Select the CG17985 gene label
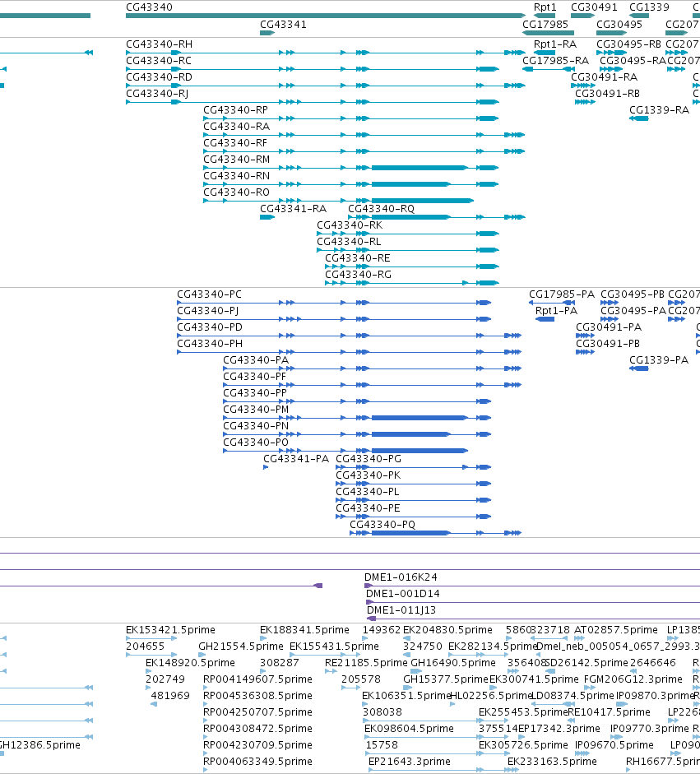Viewport: 700px width, 774px height. [x=545, y=25]
